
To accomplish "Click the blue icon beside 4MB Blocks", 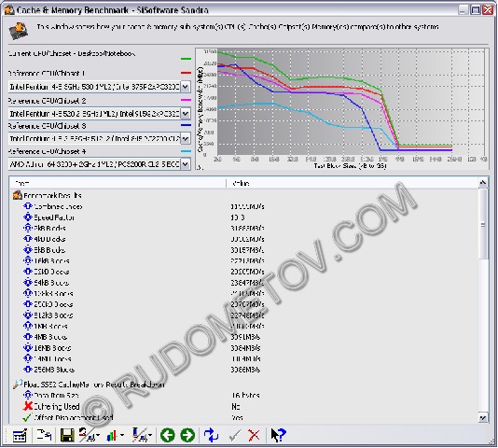I will pos(28,337).
